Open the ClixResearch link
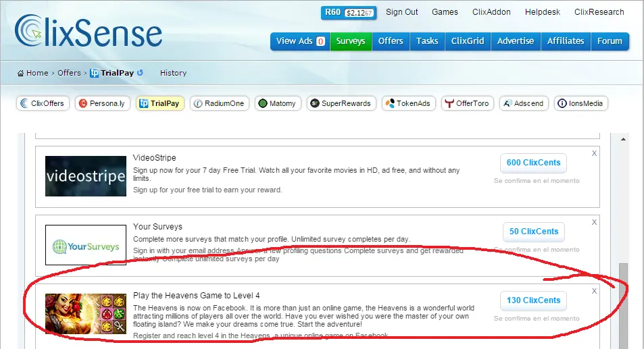 tap(599, 12)
